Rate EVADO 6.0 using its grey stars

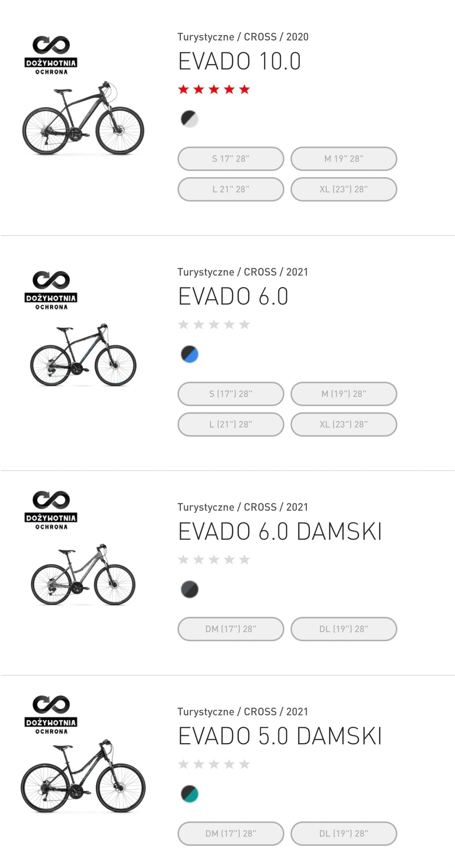tap(214, 325)
